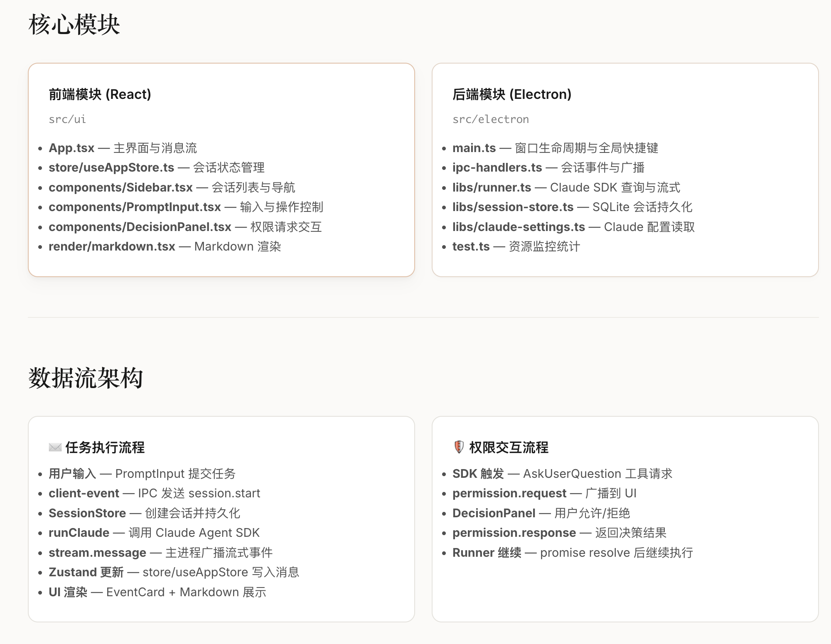Screen dimensions: 831x644
Task: Select the main.ts list entry
Action: pyautogui.click(x=474, y=148)
